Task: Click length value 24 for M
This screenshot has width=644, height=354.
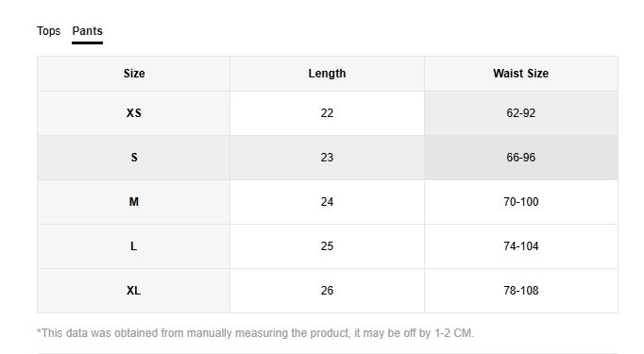Action: (x=327, y=202)
